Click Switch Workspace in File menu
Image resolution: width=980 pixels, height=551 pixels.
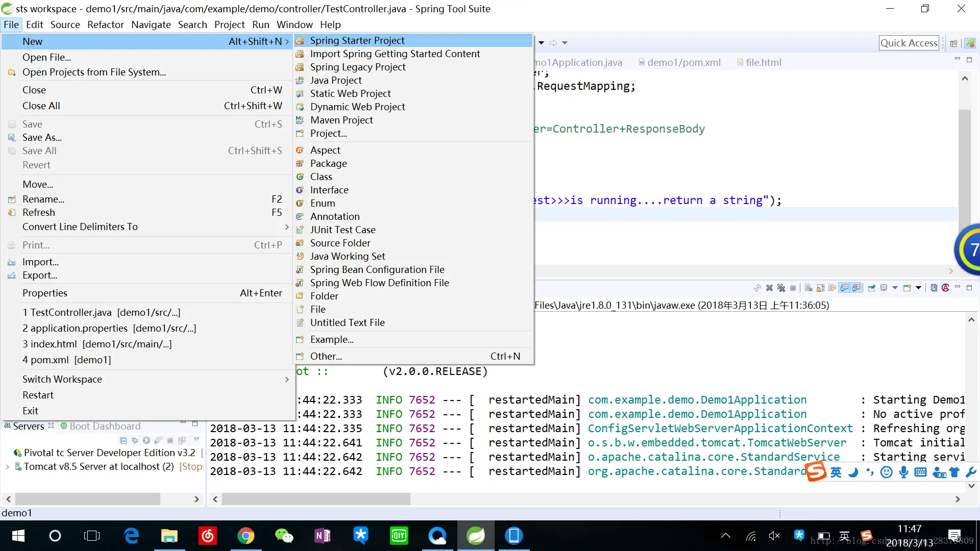tap(62, 379)
